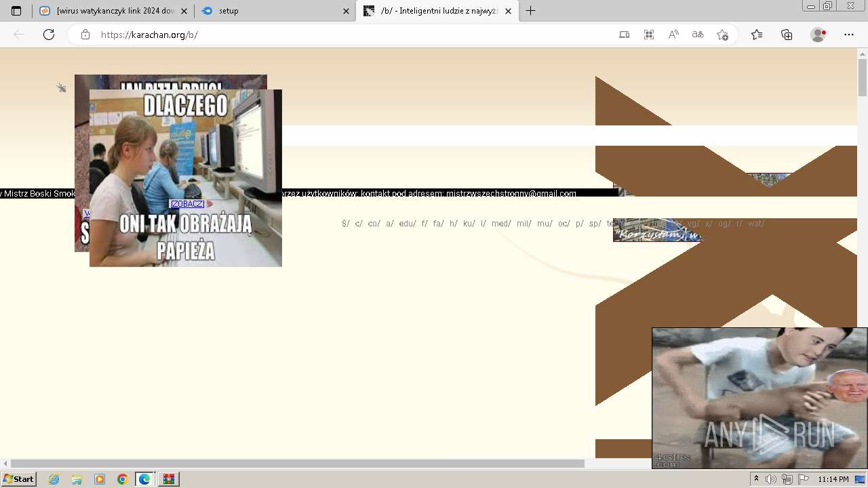Viewport: 868px width, 488px height.
Task: Open the a/ board link
Action: (390, 224)
